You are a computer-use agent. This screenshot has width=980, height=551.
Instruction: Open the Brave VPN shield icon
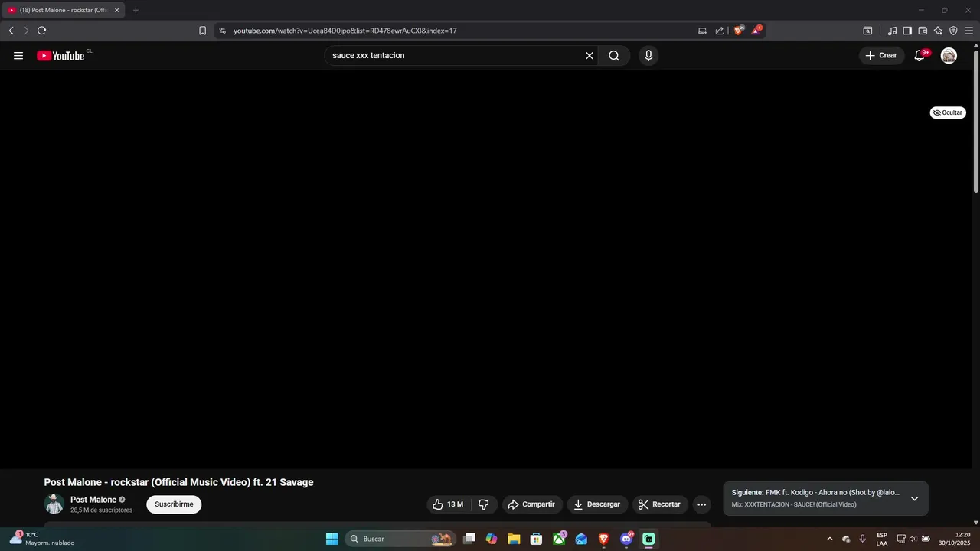tap(953, 31)
